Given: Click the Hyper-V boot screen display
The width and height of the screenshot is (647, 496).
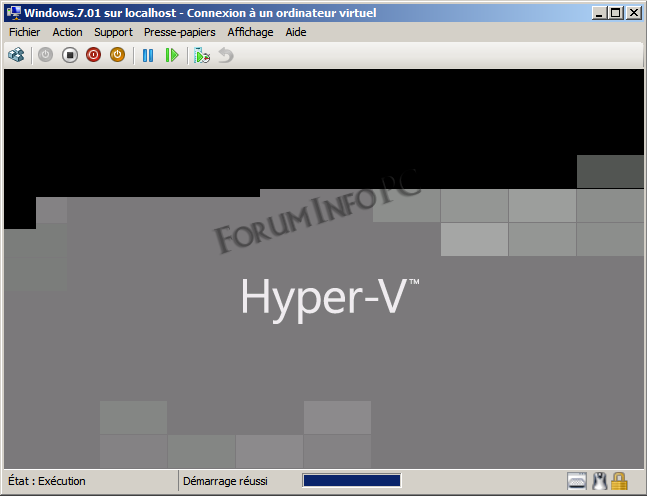Looking at the screenshot, I should pyautogui.click(x=324, y=269).
